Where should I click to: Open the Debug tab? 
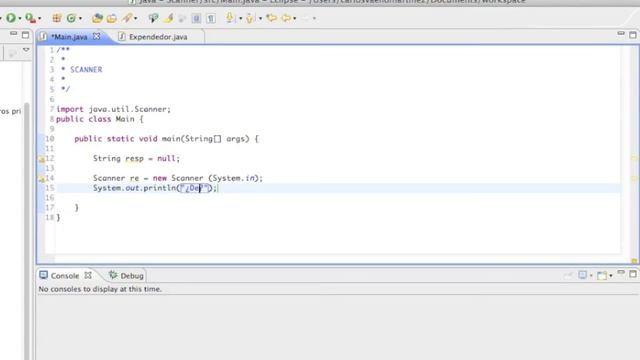(126, 276)
